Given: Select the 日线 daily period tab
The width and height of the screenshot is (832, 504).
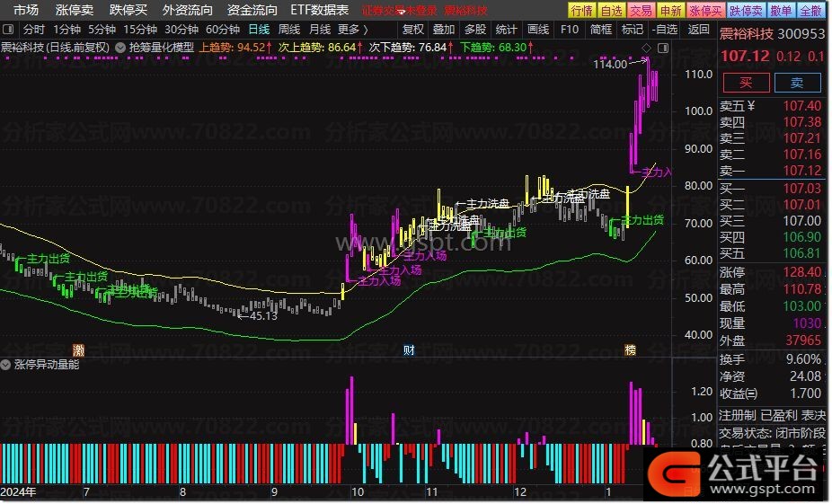Looking at the screenshot, I should [260, 30].
